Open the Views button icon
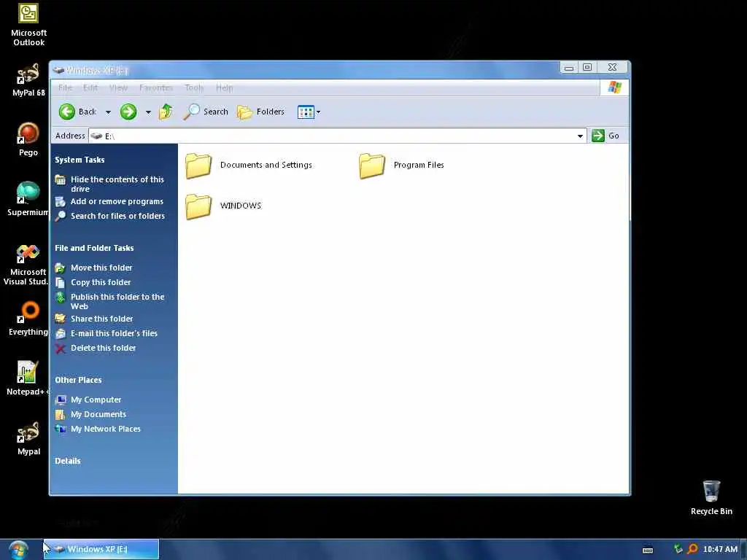This screenshot has width=747, height=560. [306, 112]
